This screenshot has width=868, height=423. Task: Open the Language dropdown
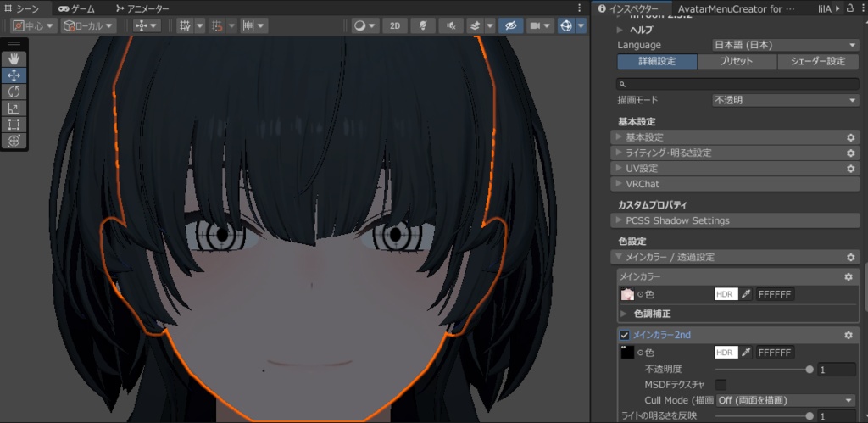[x=785, y=45]
